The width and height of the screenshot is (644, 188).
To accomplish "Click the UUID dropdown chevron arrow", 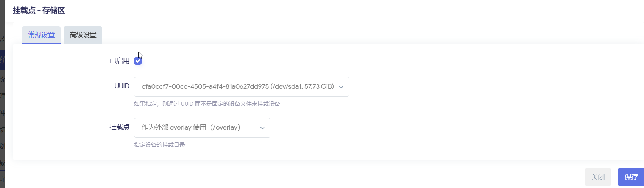I will tap(341, 87).
